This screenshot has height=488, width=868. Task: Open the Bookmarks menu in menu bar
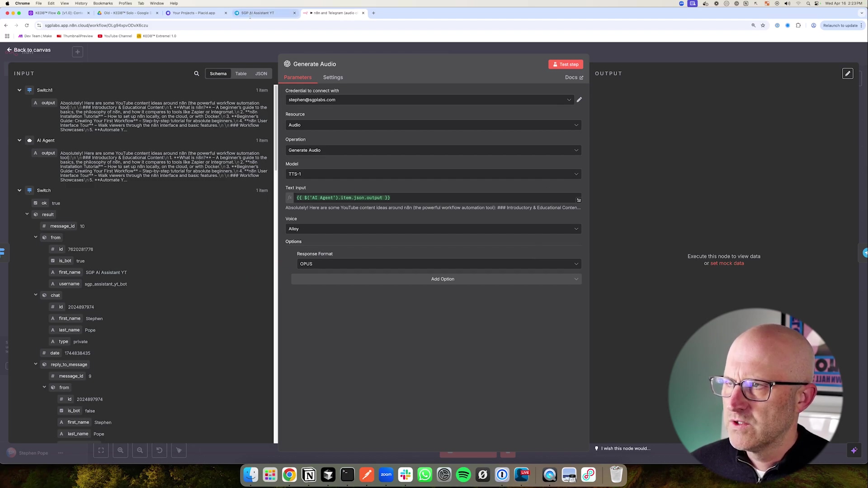click(x=103, y=3)
